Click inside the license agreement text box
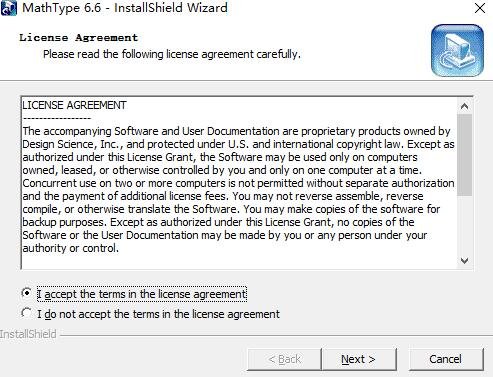The width and height of the screenshot is (493, 377). [239, 183]
